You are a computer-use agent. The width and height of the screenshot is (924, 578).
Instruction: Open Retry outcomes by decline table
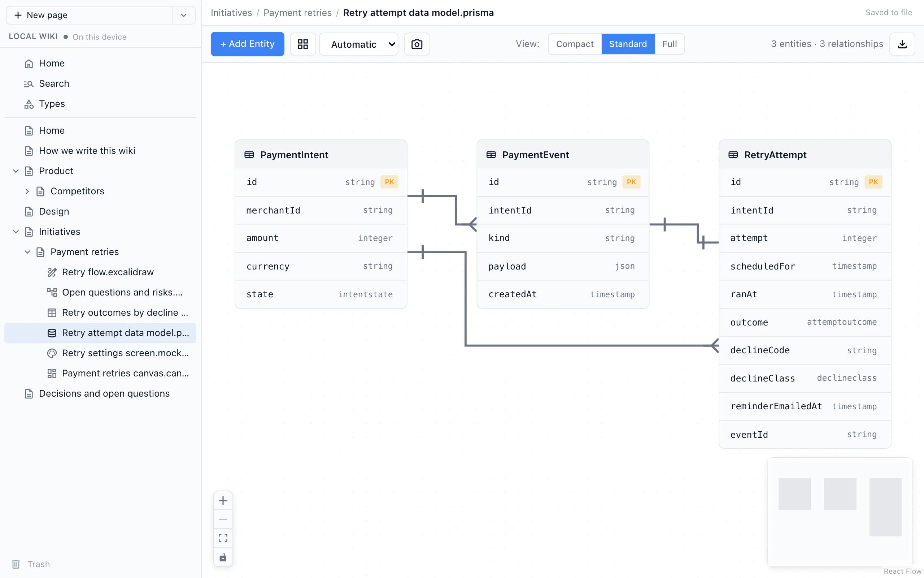coord(100,312)
